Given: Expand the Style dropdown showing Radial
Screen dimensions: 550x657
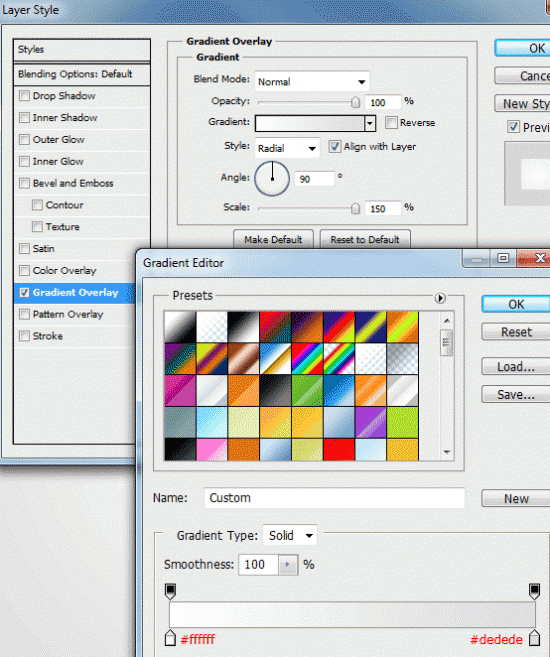Looking at the screenshot, I should [x=287, y=148].
